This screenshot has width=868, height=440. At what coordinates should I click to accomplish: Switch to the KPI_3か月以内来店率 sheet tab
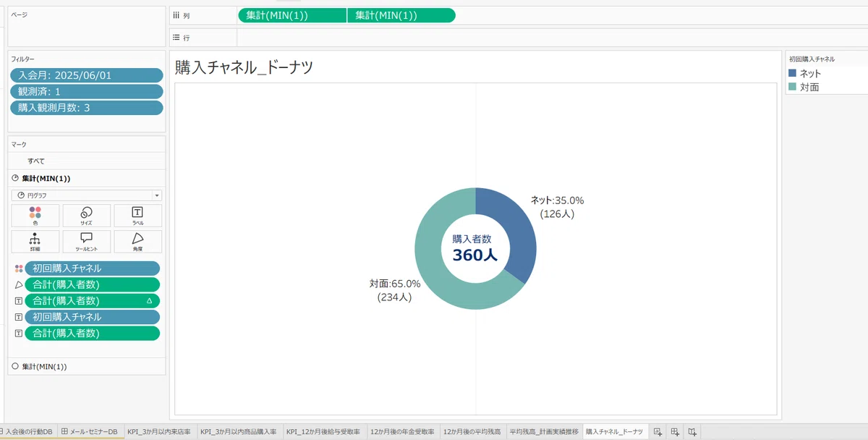[159, 431]
